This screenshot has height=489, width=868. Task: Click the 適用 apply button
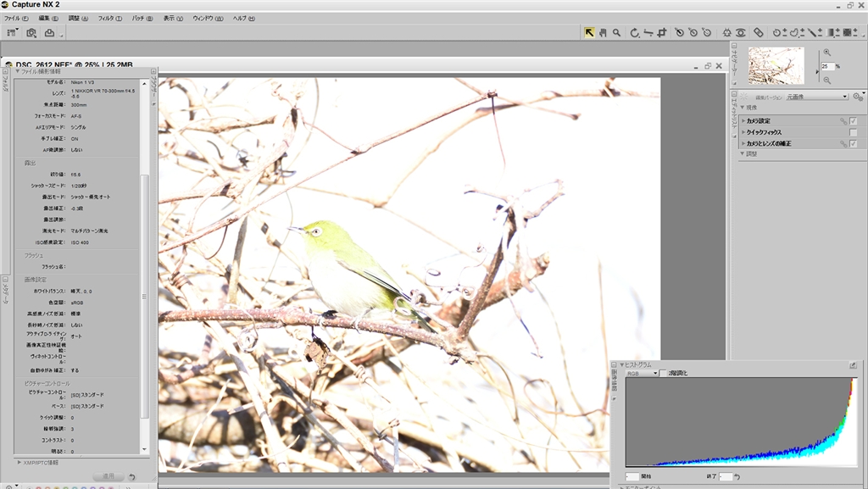click(x=108, y=476)
